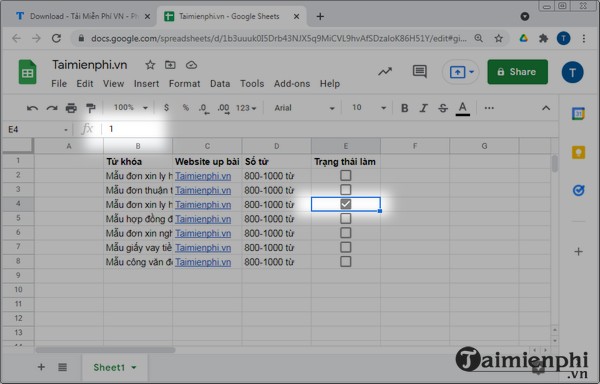Viewport: 600px width, 384px height.
Task: Click the Sheets home logo
Action: (x=27, y=72)
